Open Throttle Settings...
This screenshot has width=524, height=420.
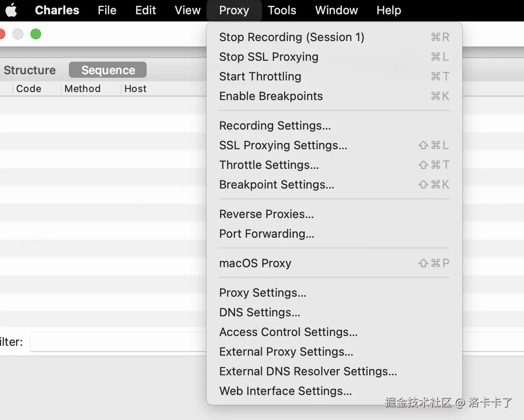click(334, 165)
